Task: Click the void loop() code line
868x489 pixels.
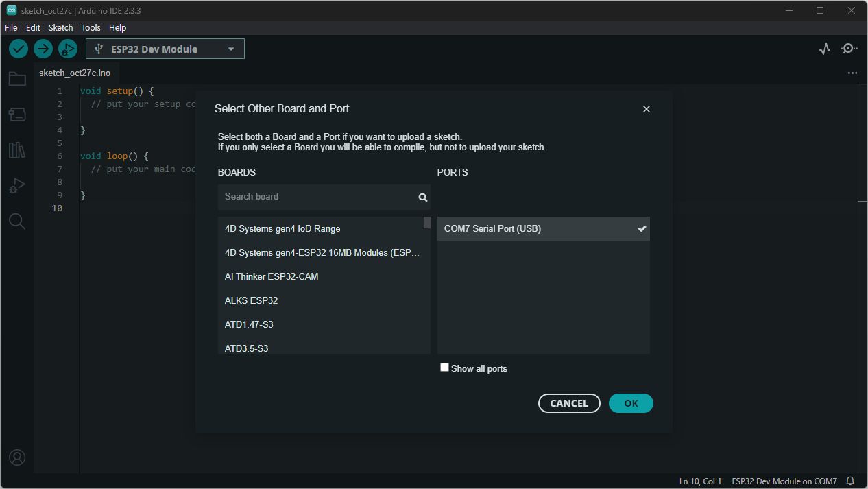Action: (x=114, y=156)
